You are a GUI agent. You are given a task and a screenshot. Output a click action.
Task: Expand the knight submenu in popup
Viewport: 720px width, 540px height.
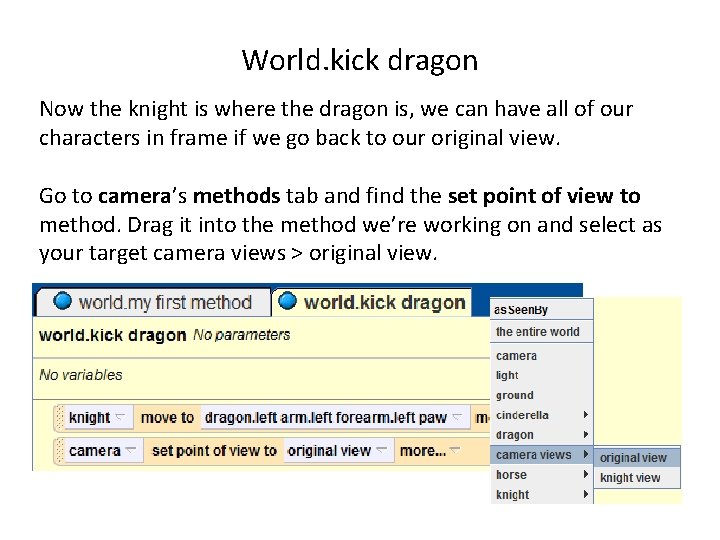pyautogui.click(x=542, y=495)
